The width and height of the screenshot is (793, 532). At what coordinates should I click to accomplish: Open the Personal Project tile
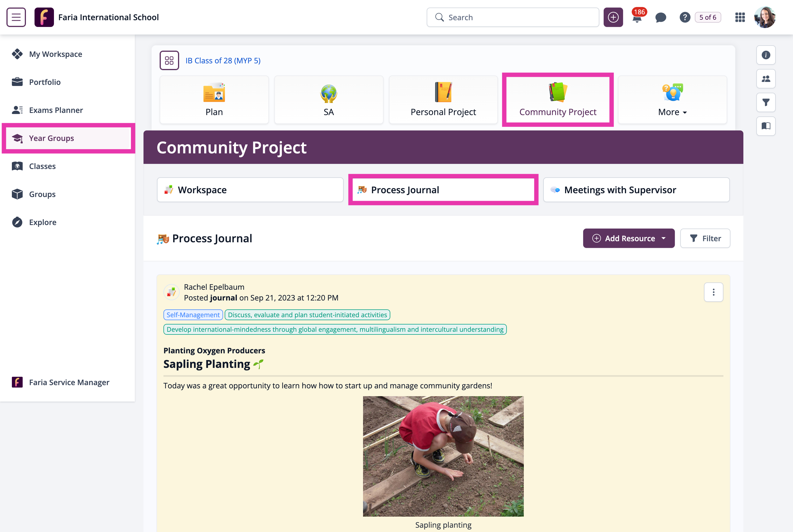coord(443,100)
